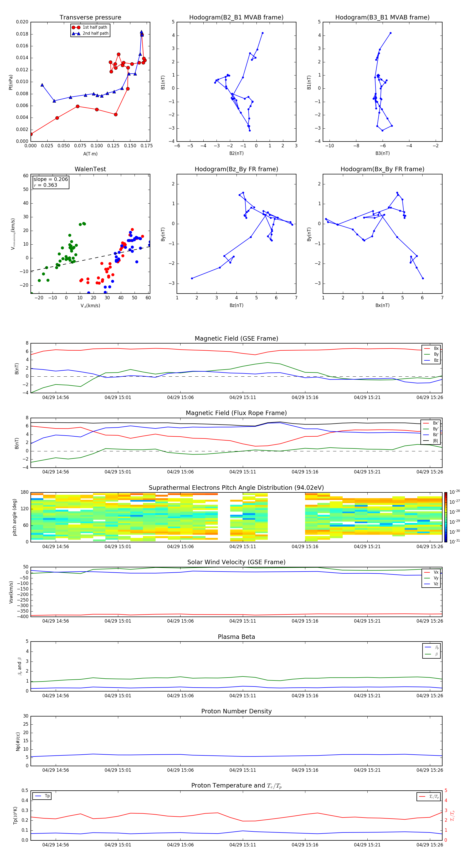Select the βp entry in Plasma Beta legend
This screenshot has height=868, width=473.
tap(432, 647)
